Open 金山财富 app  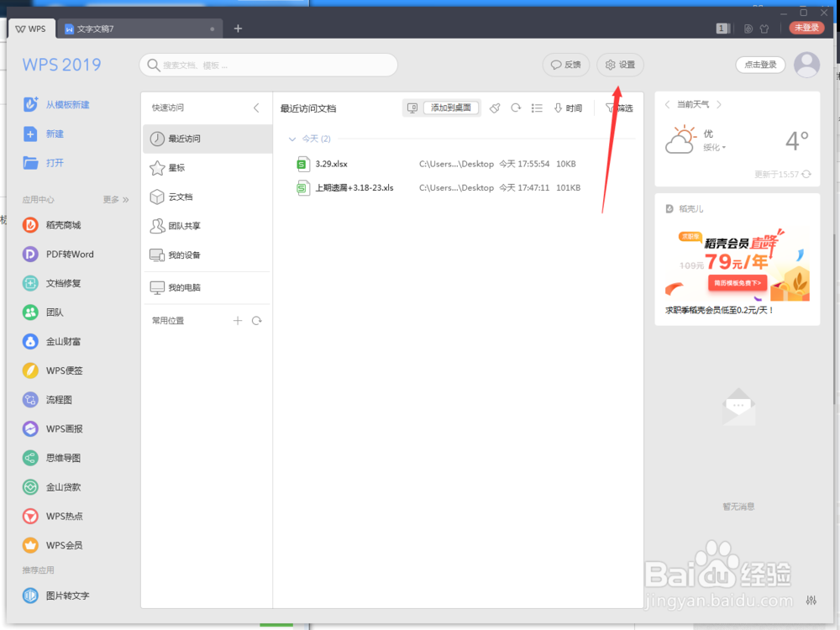pyautogui.click(x=51, y=341)
